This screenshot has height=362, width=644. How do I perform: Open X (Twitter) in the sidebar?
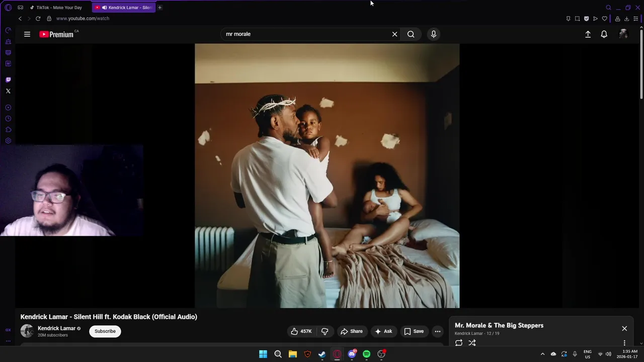pyautogui.click(x=8, y=91)
